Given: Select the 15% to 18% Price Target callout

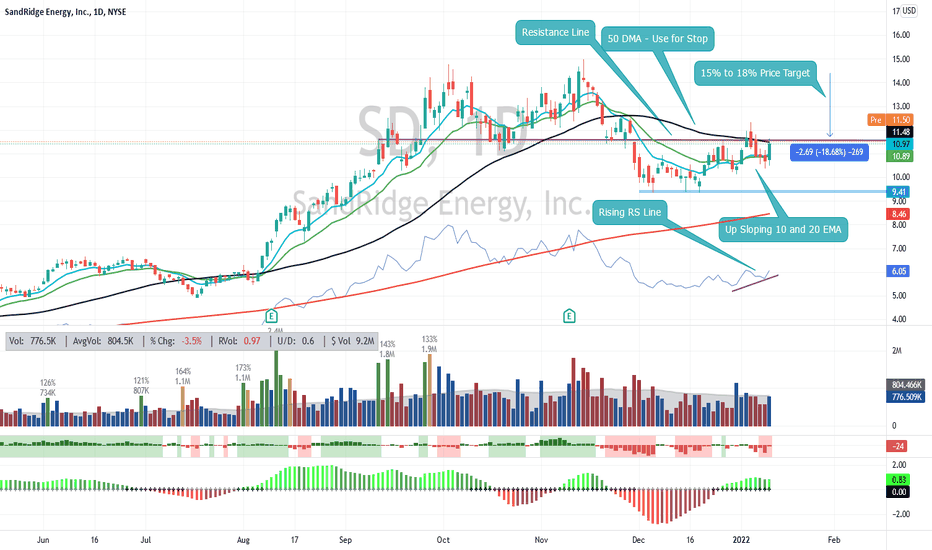Looking at the screenshot, I should tap(755, 73).
